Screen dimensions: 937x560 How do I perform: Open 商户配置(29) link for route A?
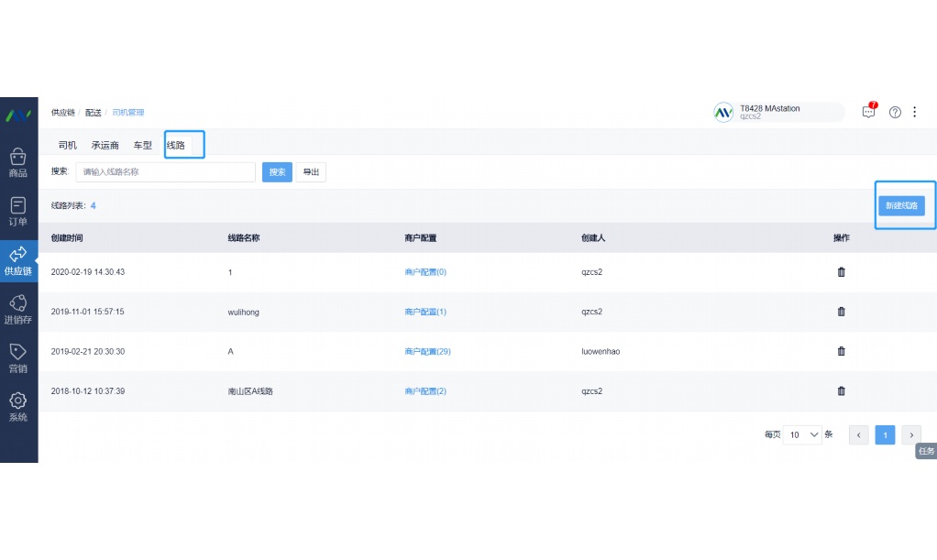click(427, 351)
